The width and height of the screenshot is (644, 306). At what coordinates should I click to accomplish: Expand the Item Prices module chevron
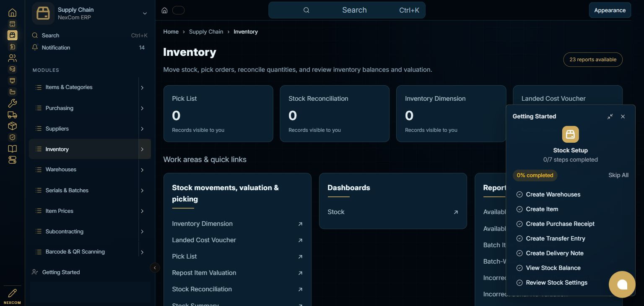coord(142,211)
